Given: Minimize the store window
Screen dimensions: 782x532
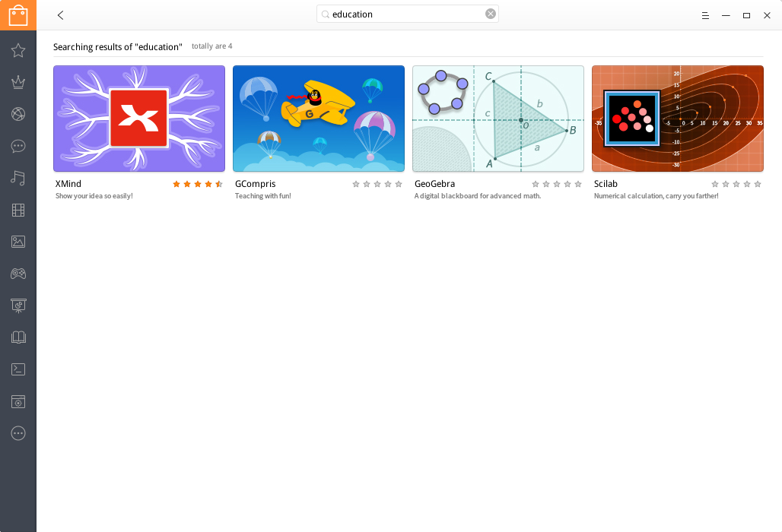Looking at the screenshot, I should click(726, 15).
